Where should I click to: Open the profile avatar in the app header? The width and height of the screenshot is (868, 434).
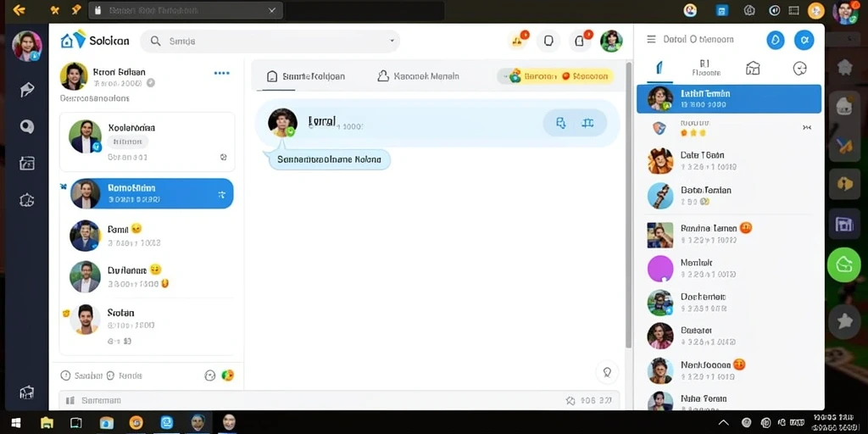point(611,41)
